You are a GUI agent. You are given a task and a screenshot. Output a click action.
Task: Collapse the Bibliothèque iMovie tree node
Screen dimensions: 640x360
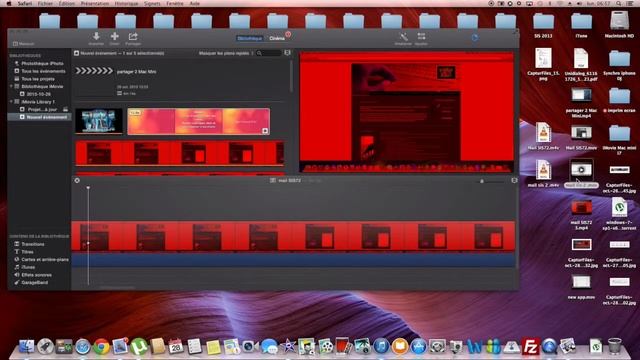click(x=11, y=87)
